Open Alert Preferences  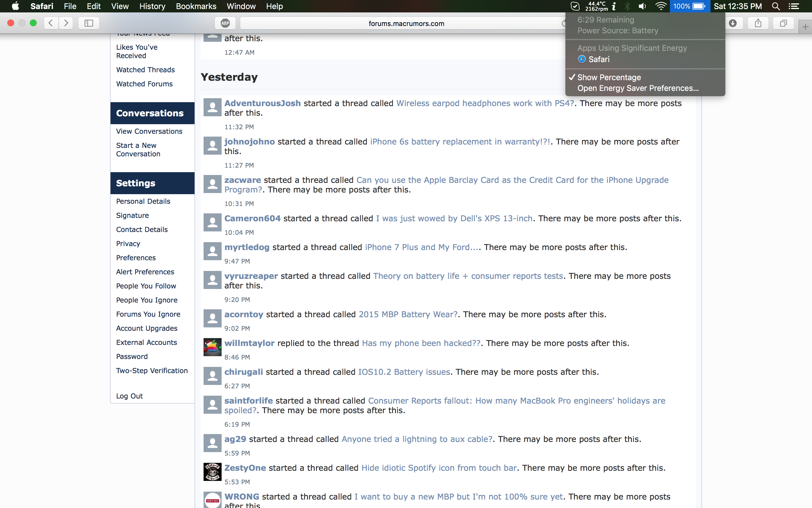[x=145, y=271]
